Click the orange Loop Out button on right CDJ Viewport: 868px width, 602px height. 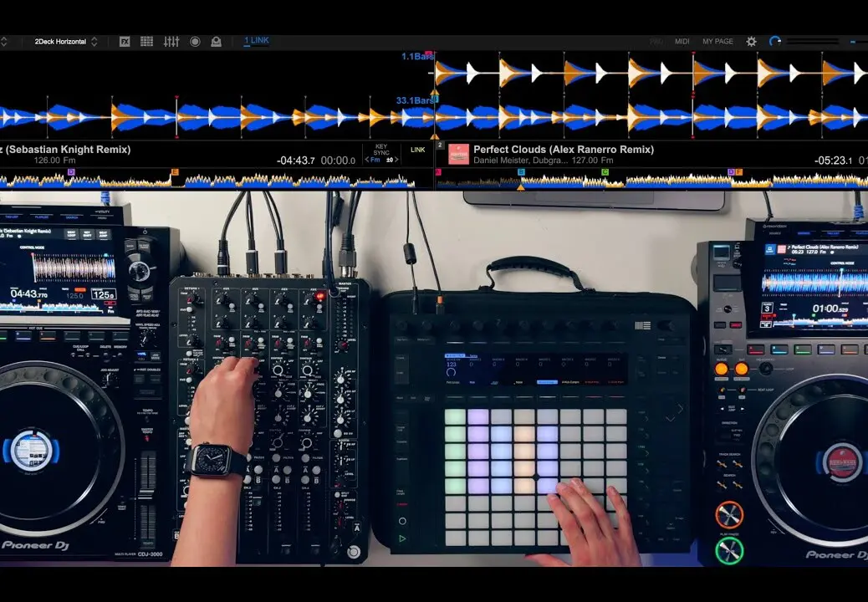tap(742, 369)
